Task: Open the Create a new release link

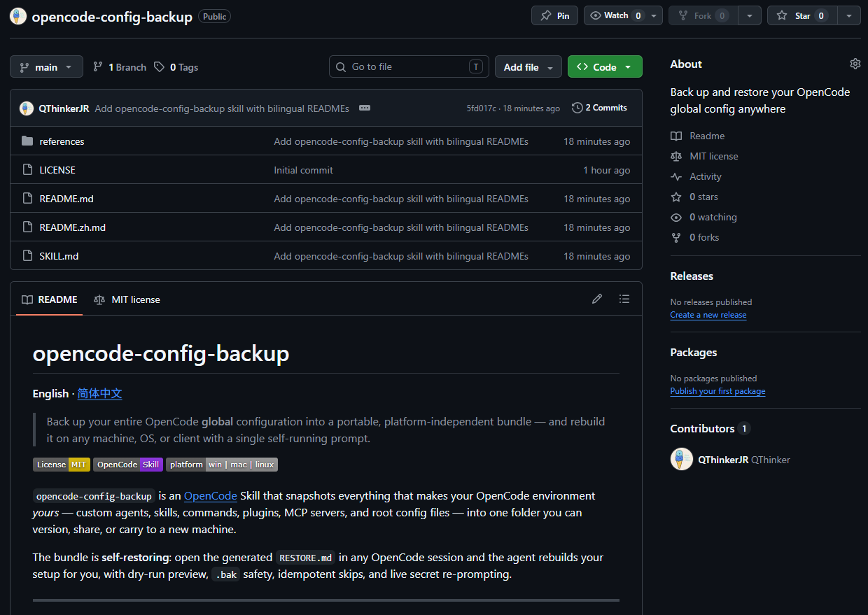Action: [x=708, y=315]
